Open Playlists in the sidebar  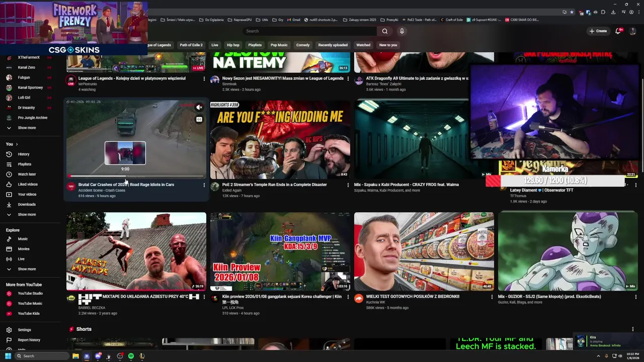[24, 164]
